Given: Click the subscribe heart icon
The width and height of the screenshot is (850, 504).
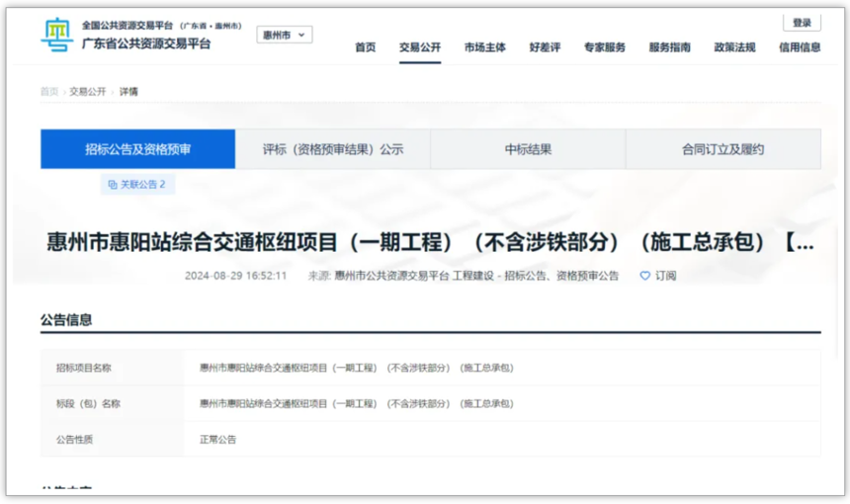Looking at the screenshot, I should (644, 276).
